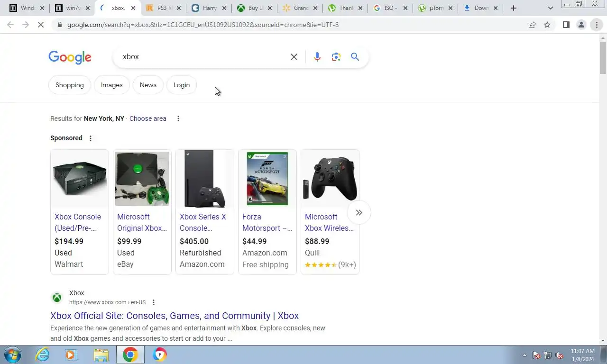Viewport: 607px width, 364px height.
Task: Open more options next to Sponsored
Action: pyautogui.click(x=91, y=138)
